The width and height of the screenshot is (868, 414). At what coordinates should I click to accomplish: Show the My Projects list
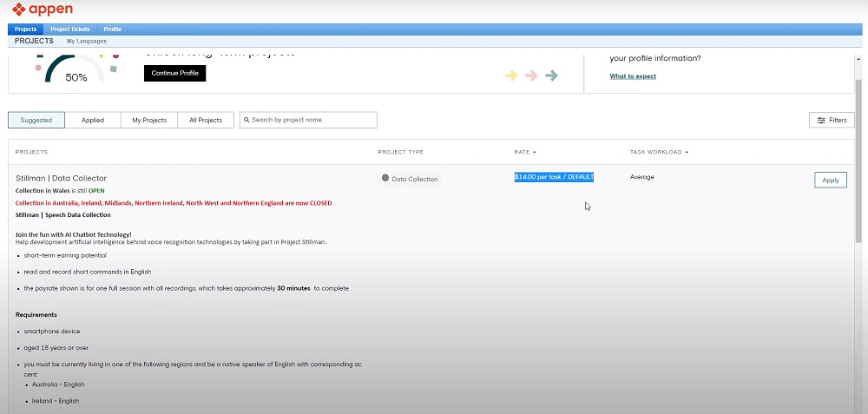pos(149,120)
